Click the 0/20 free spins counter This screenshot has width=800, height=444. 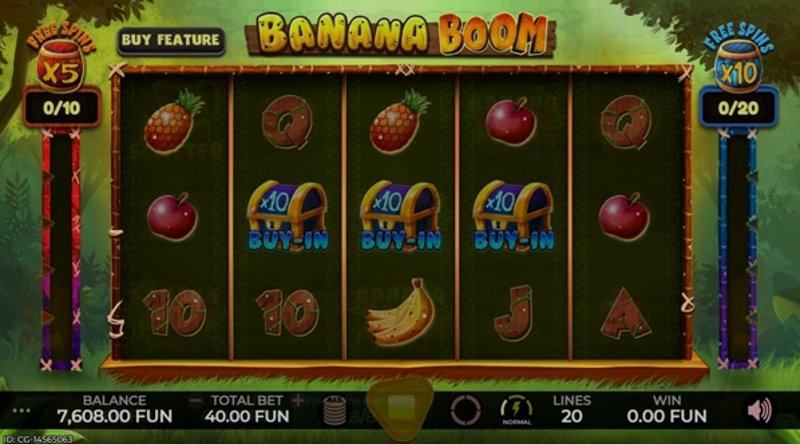click(x=738, y=108)
